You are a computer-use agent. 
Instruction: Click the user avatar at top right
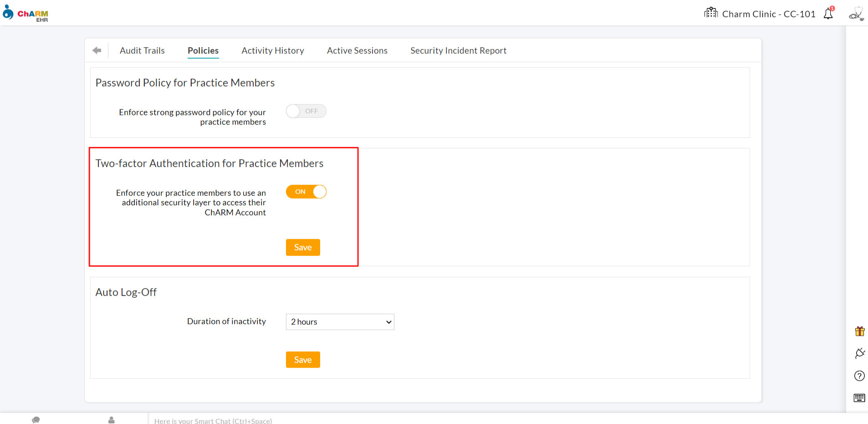pos(855,14)
